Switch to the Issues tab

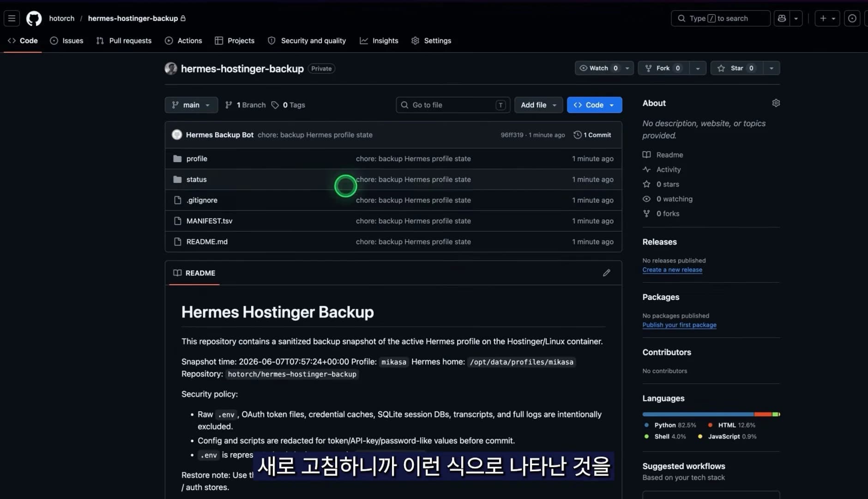66,41
